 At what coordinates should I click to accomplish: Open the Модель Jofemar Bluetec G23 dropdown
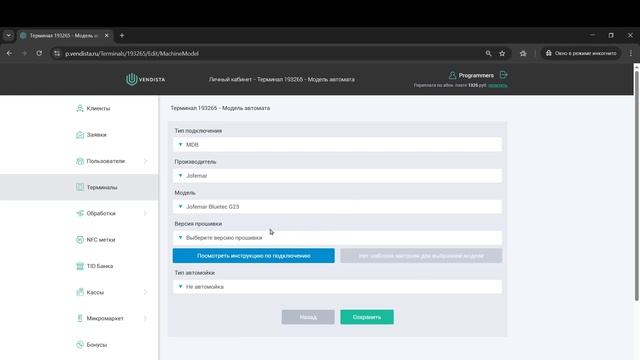click(x=337, y=207)
